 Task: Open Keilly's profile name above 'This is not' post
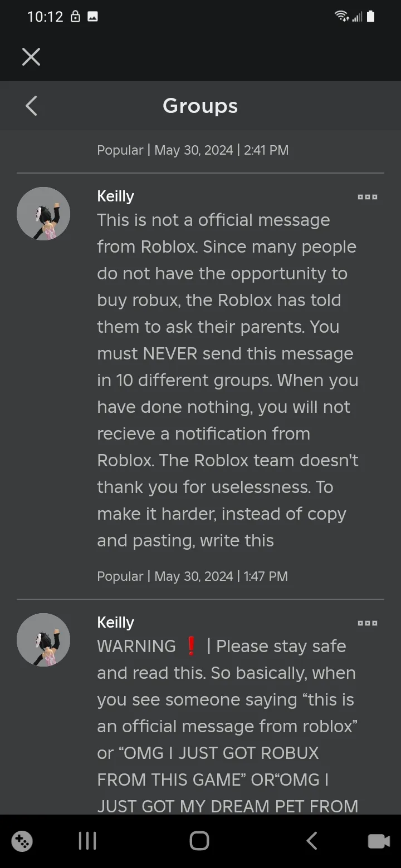point(115,196)
